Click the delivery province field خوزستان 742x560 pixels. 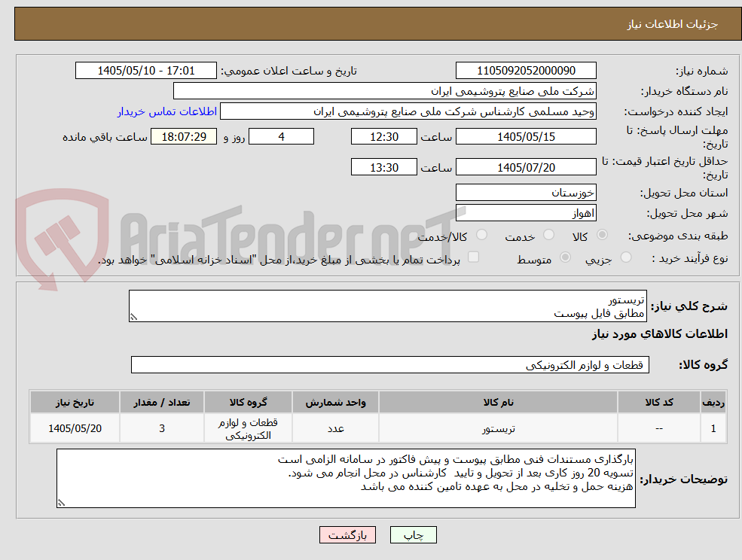526,193
